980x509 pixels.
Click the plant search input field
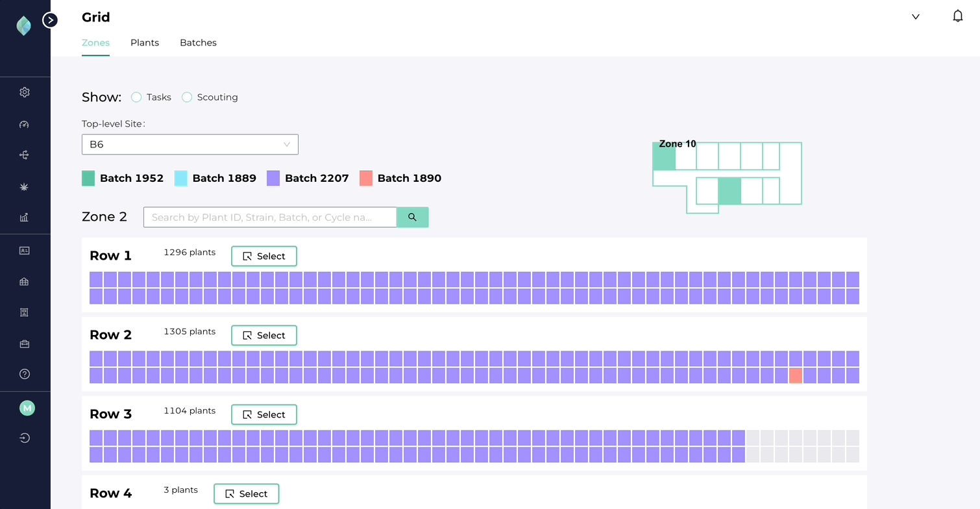point(269,217)
